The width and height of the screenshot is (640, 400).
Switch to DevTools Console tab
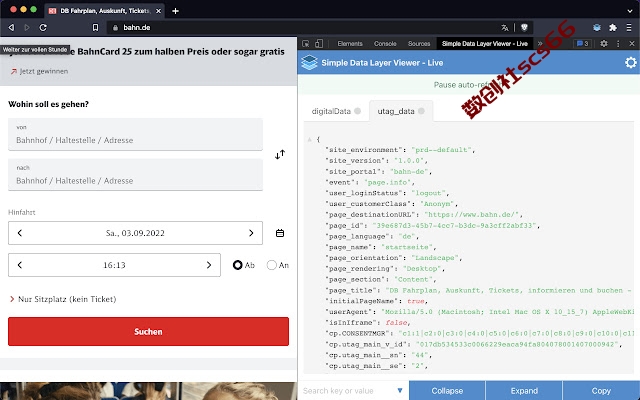tap(385, 44)
